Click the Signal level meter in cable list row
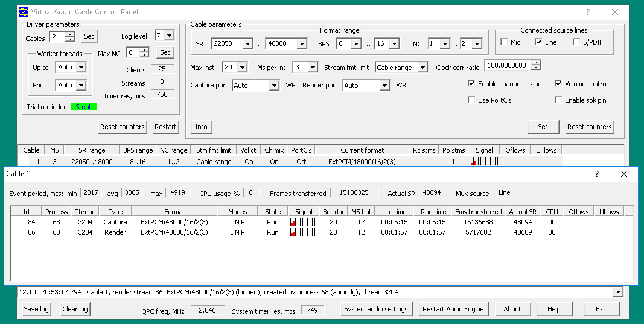Screen dimensions: 644x324 (x=485, y=161)
